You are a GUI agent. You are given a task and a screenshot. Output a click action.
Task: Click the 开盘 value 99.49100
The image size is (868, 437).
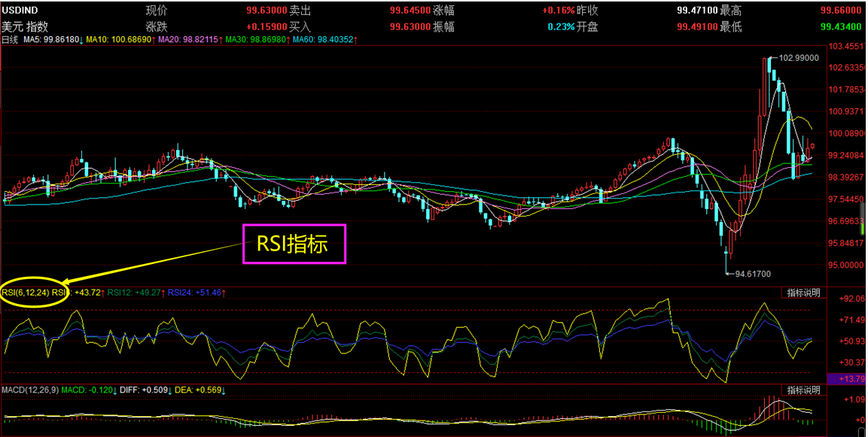coord(698,26)
